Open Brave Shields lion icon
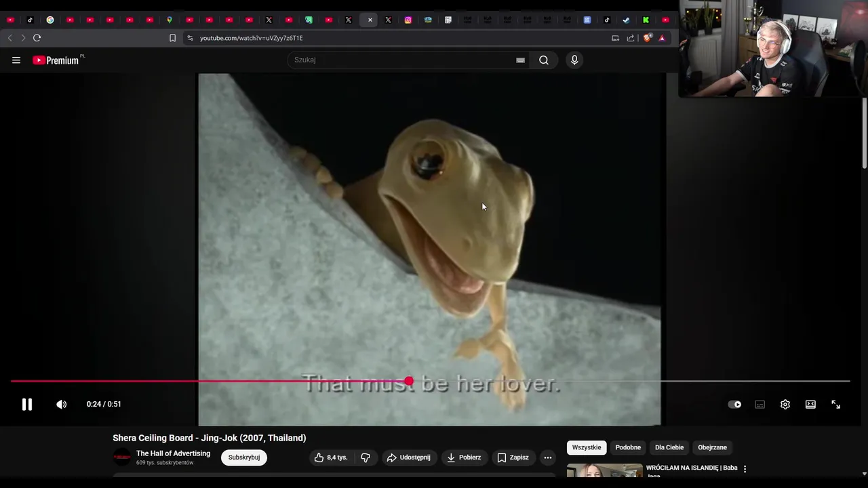The height and width of the screenshot is (488, 868). [x=648, y=38]
